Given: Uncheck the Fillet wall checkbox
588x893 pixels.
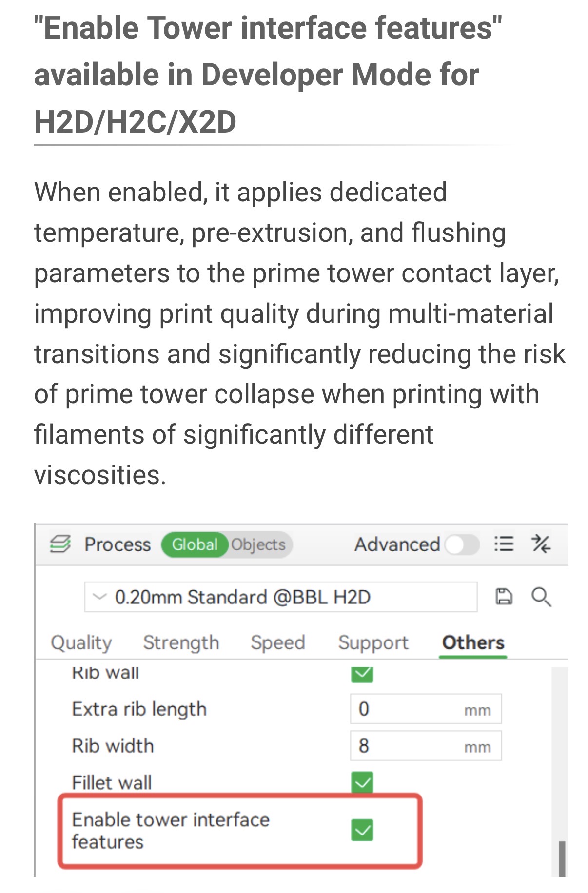Looking at the screenshot, I should tap(362, 783).
